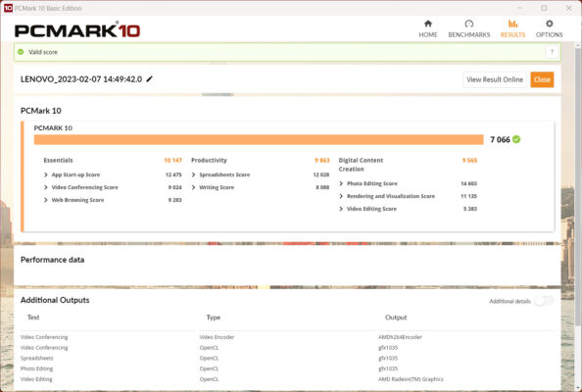
Task: Expand App Start-up Score
Action: (x=46, y=174)
